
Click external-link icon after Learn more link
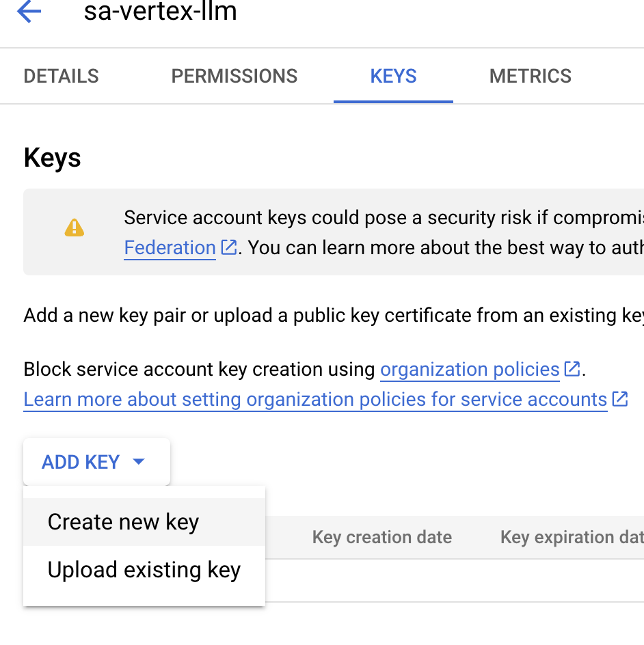[x=619, y=398]
